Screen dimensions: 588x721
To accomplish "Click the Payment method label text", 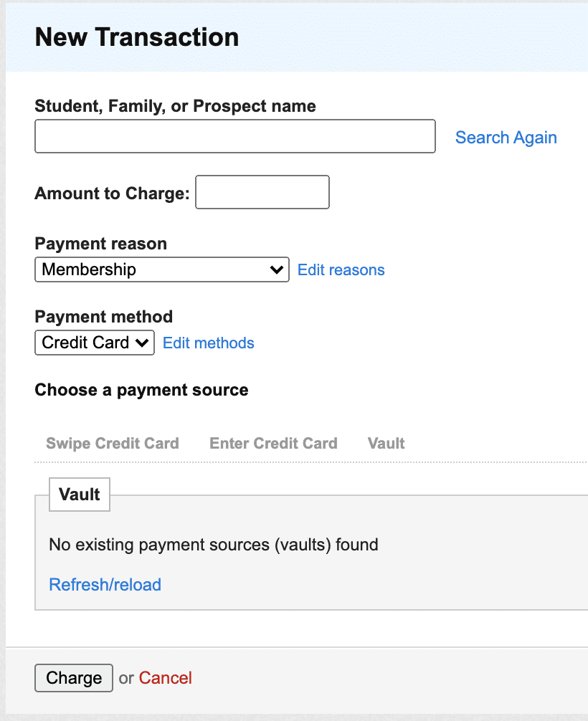I will click(103, 317).
